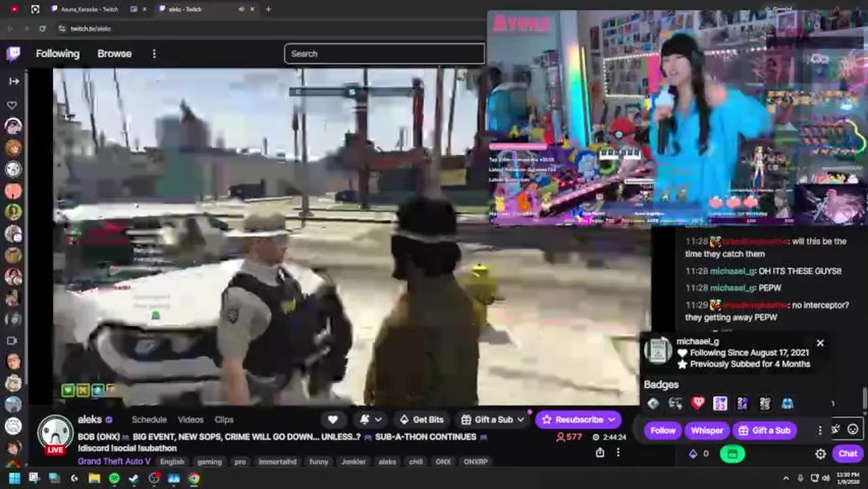Show hidden system tray icons
The height and width of the screenshot is (489, 868).
(786, 479)
